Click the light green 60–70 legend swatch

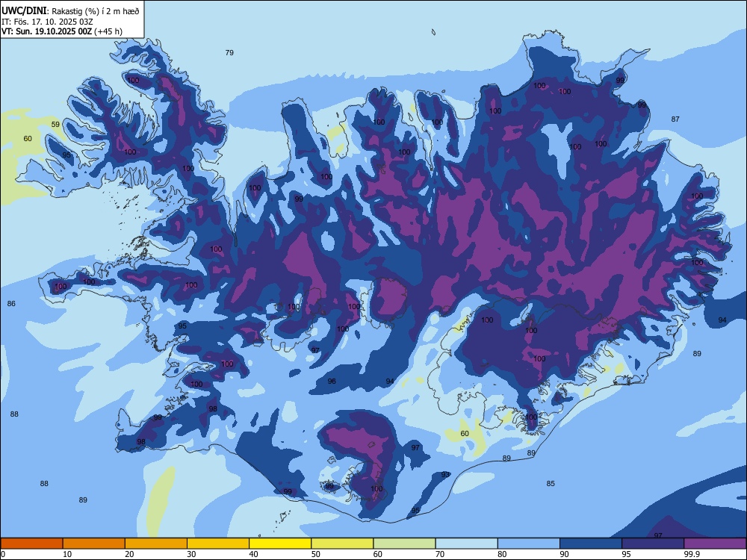[x=404, y=544]
